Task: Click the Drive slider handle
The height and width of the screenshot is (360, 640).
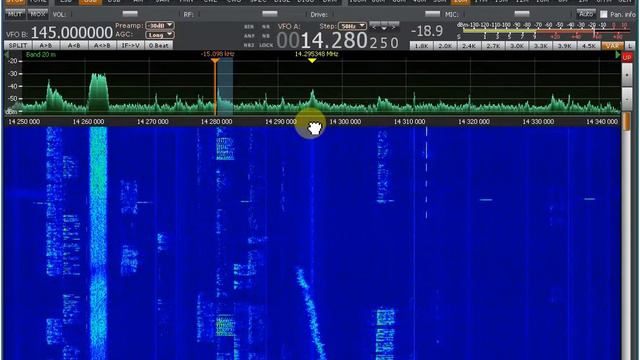Action: click(x=433, y=14)
